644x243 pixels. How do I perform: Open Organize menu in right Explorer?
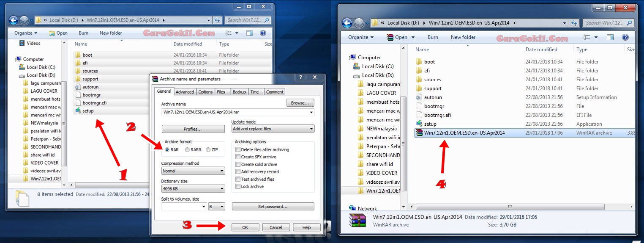[361, 37]
